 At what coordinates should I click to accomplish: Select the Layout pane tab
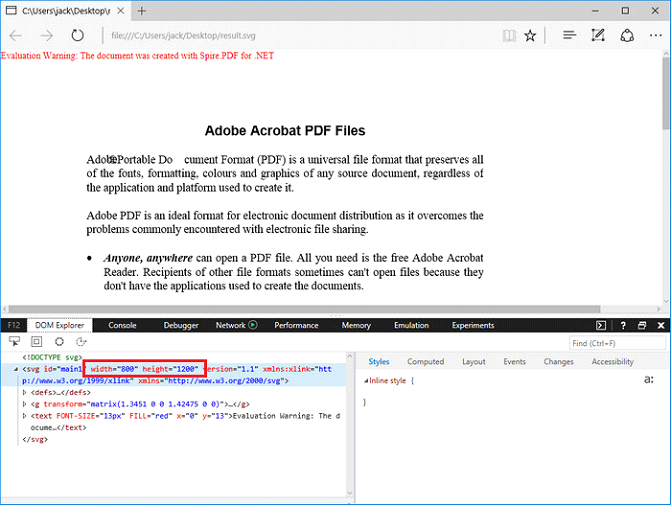coord(474,362)
